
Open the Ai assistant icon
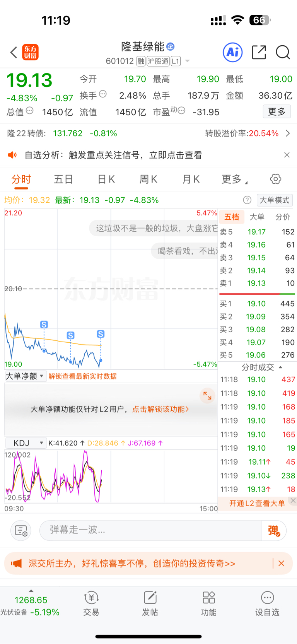pyautogui.click(x=233, y=52)
